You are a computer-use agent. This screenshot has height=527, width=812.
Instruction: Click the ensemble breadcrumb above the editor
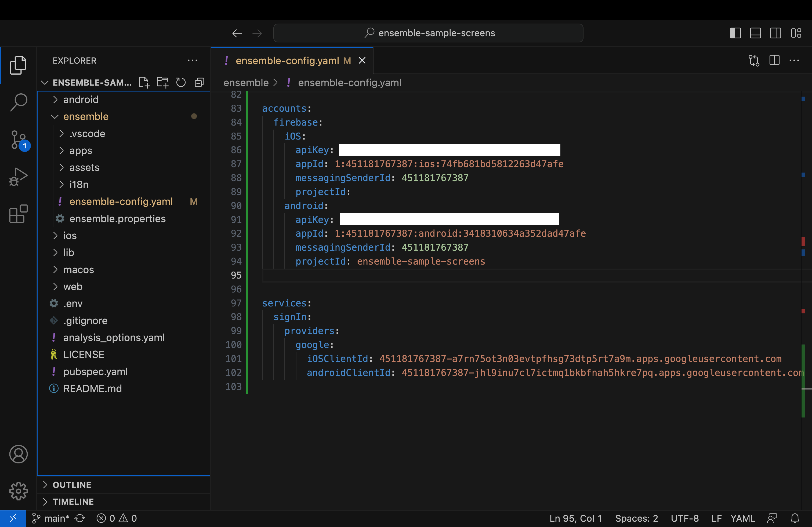click(x=245, y=82)
